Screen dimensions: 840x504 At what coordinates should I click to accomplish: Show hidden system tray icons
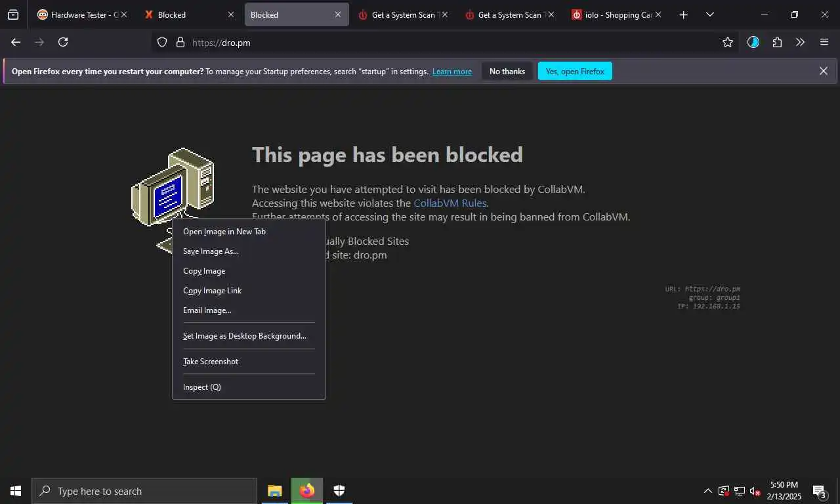click(707, 491)
